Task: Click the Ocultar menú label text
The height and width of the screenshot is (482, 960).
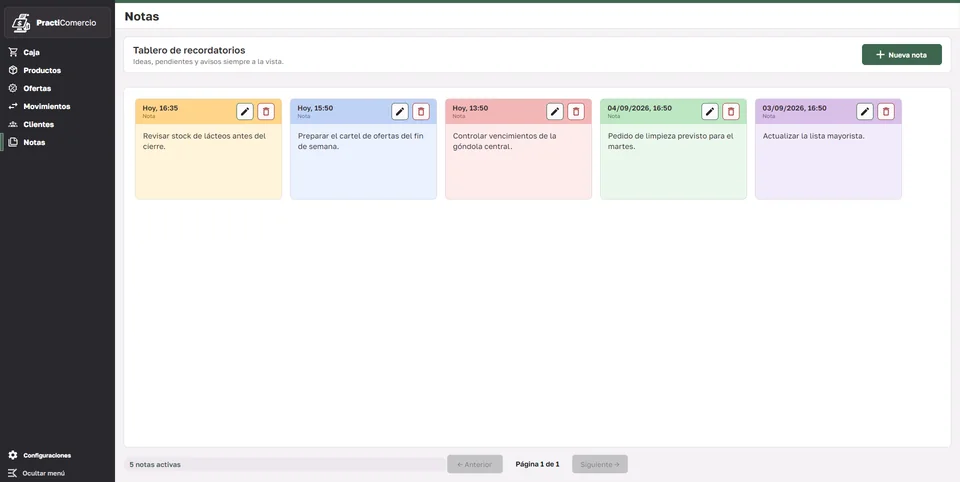Action: [x=43, y=473]
